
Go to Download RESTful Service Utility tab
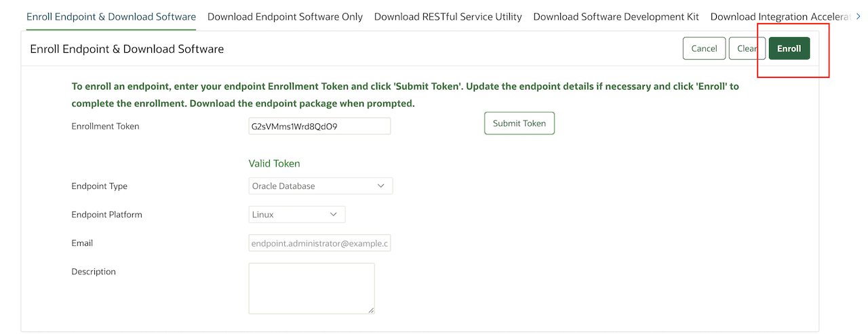[448, 16]
